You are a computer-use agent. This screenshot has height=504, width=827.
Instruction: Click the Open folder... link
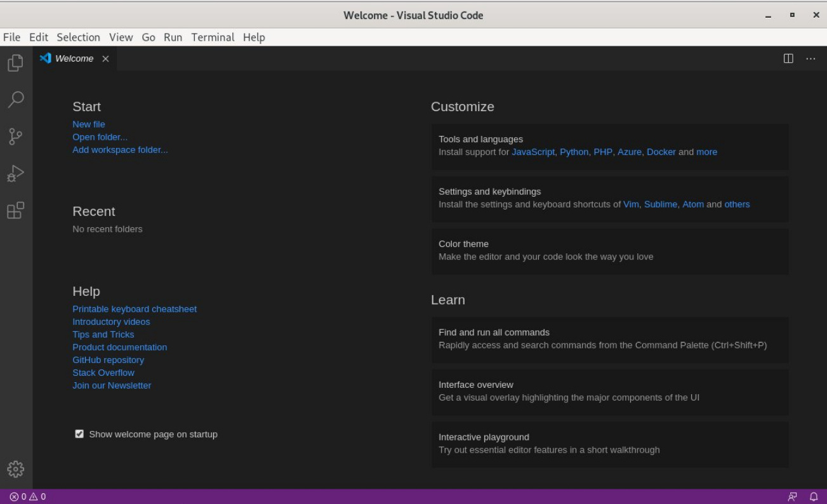[100, 137]
